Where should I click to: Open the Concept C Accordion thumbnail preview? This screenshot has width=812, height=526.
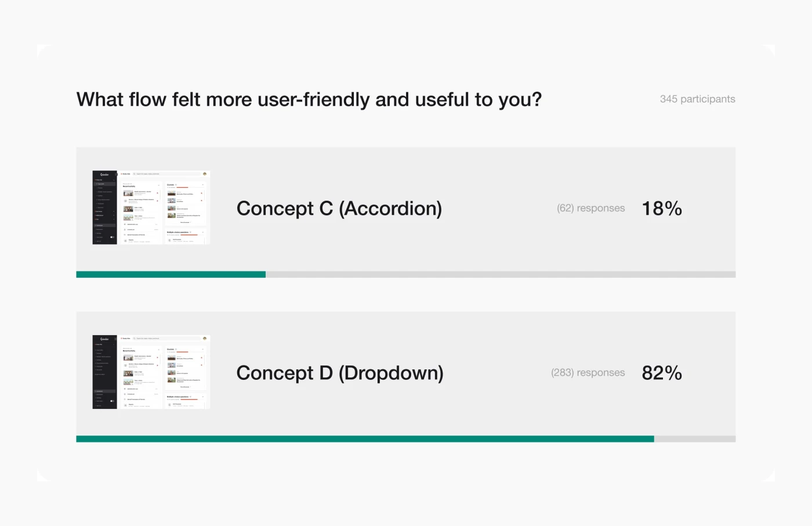pyautogui.click(x=151, y=208)
